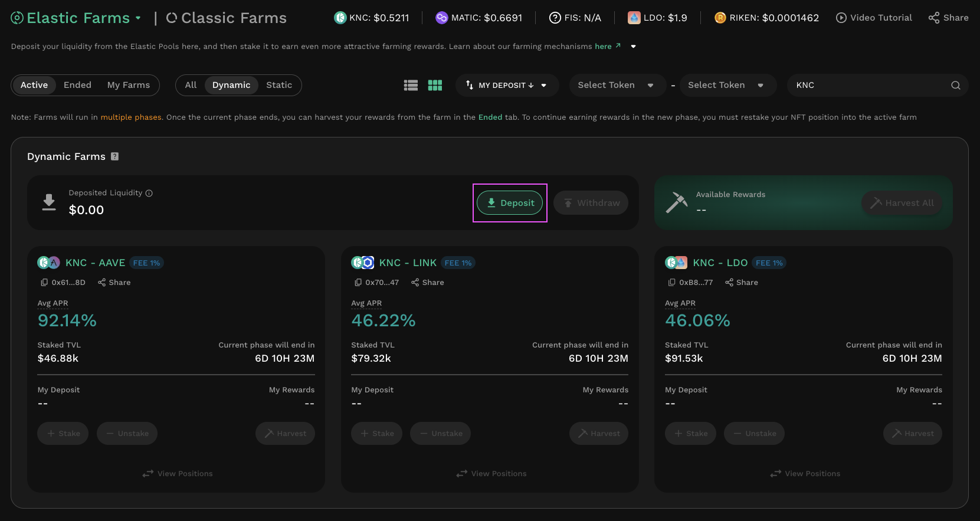Toggle the Dynamic farm filter
Viewport: 980px width, 521px height.
point(231,85)
